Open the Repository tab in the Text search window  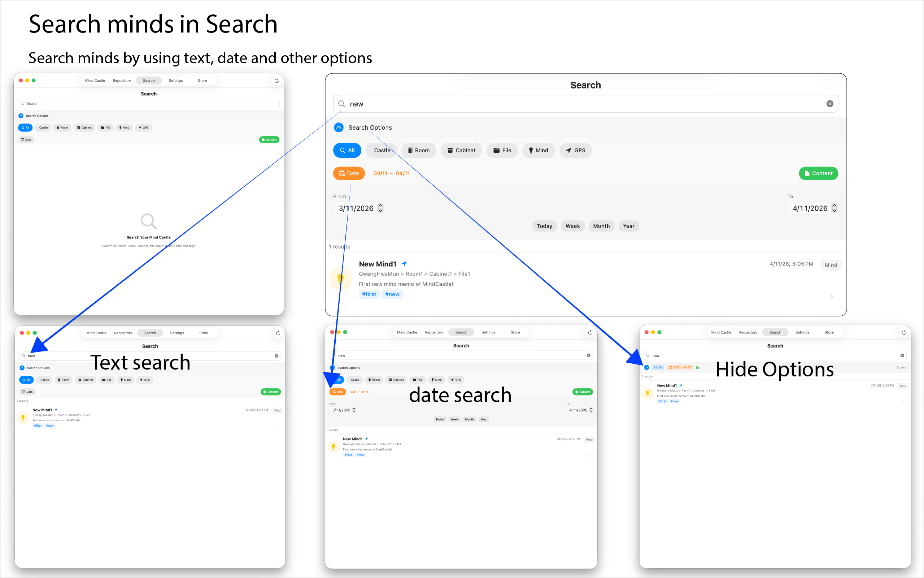pyautogui.click(x=123, y=333)
